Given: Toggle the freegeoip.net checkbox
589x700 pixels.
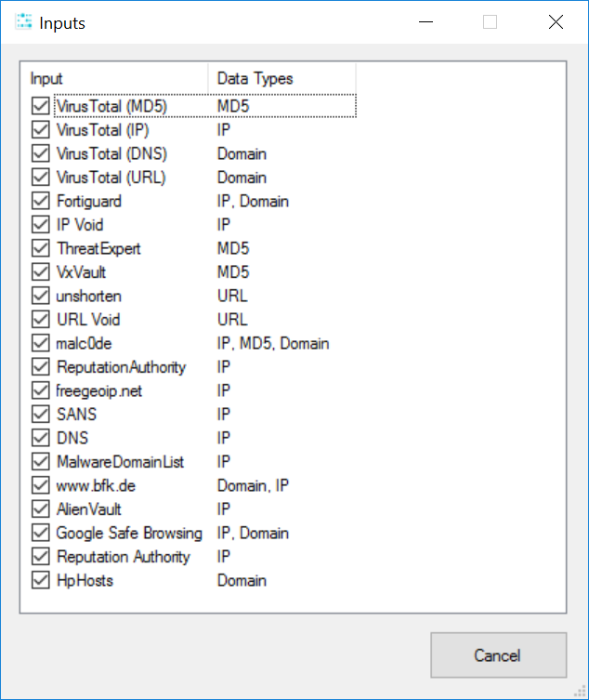Looking at the screenshot, I should [41, 390].
